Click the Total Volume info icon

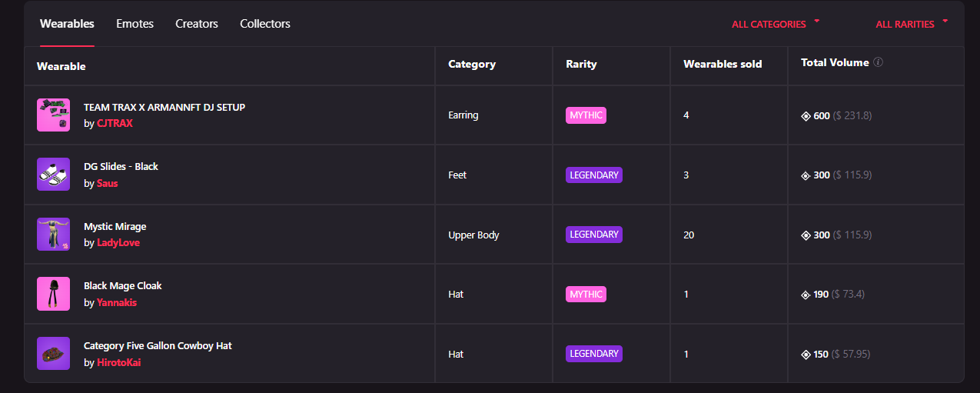[879, 62]
